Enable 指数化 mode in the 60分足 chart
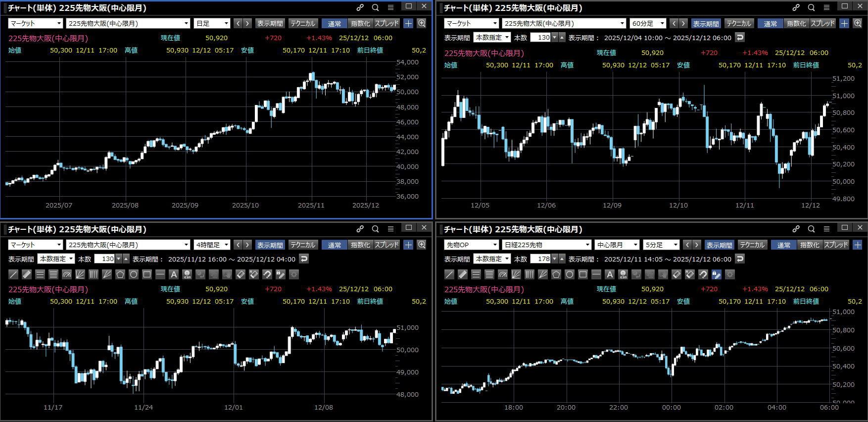Screen dimensions: 868x422 796,23
